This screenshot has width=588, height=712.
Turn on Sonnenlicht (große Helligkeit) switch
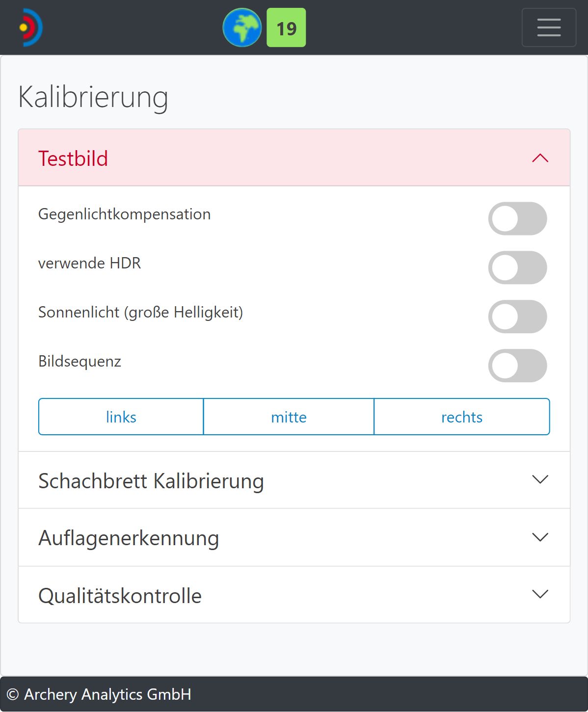(x=517, y=317)
